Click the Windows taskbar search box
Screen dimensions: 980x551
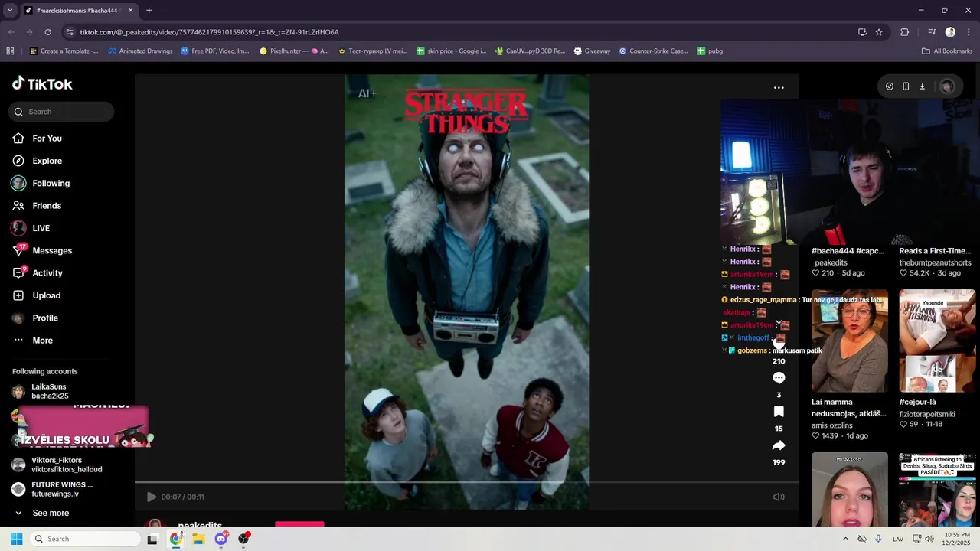coord(84,539)
